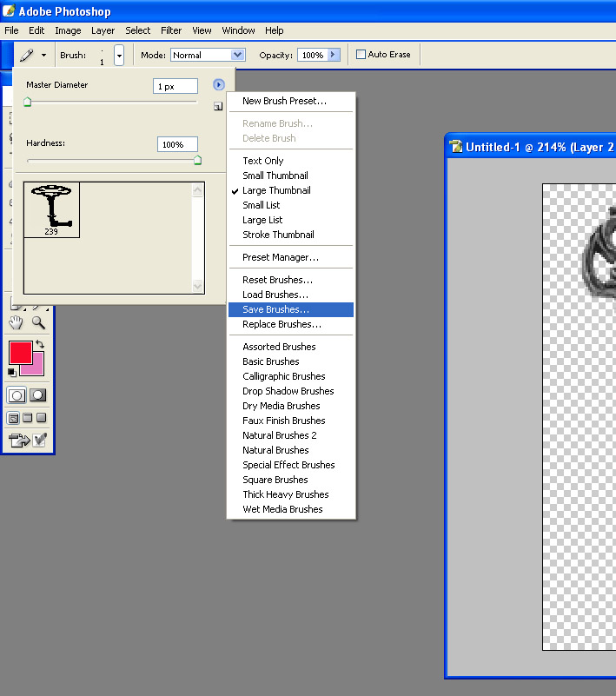Load Wet Media Brushes set
The height and width of the screenshot is (696, 616).
(x=291, y=509)
